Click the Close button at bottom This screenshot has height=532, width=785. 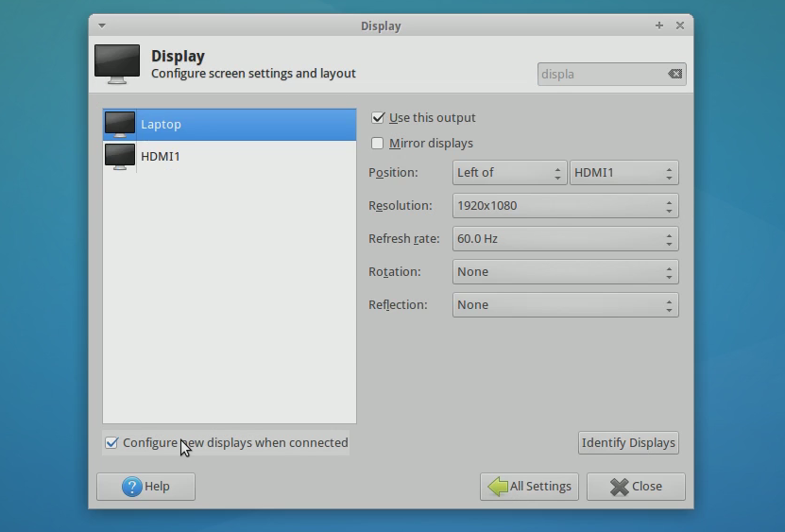(636, 487)
